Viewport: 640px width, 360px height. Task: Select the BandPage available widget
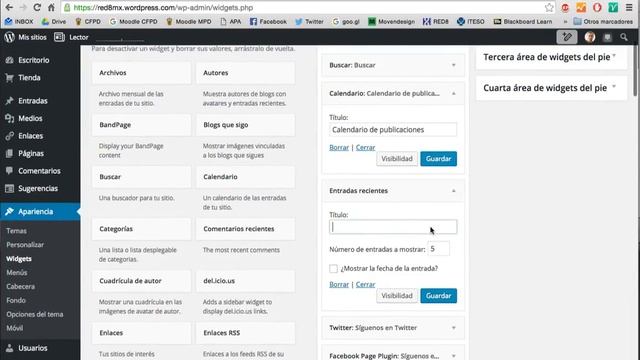click(141, 124)
